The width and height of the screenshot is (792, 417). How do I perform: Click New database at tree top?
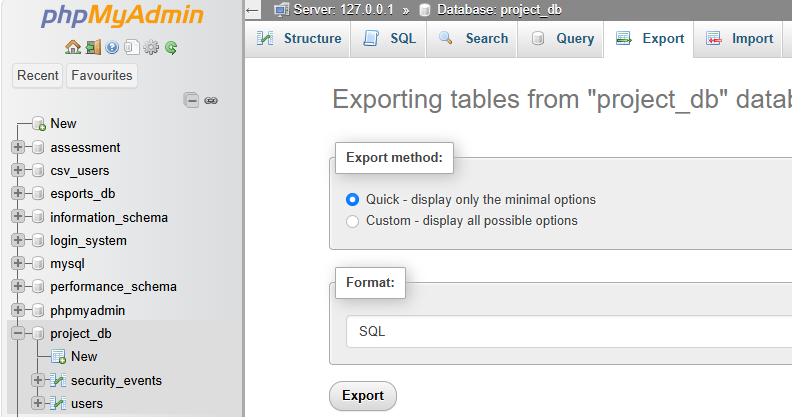pyautogui.click(x=63, y=123)
